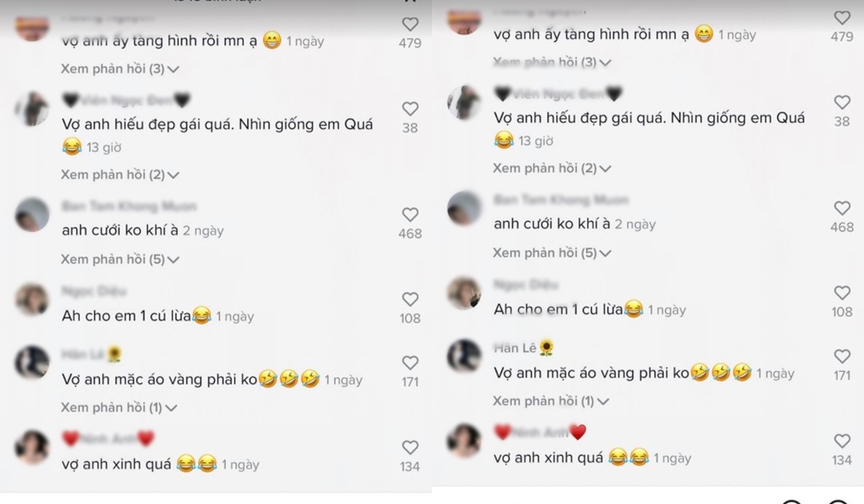The height and width of the screenshot is (504, 864).
Task: Like the "vợ anh ấy tàng hình" comment in left panel
Action: tap(410, 24)
